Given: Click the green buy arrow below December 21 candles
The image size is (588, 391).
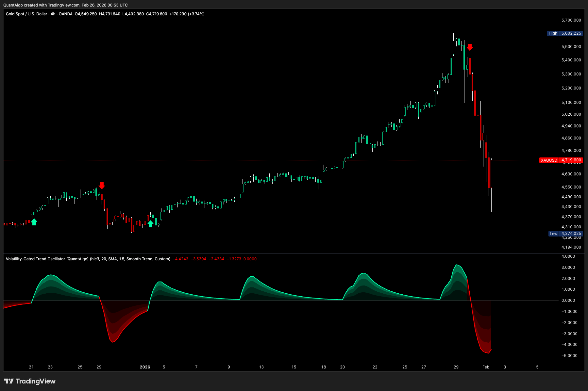Looking at the screenshot, I should click(34, 222).
